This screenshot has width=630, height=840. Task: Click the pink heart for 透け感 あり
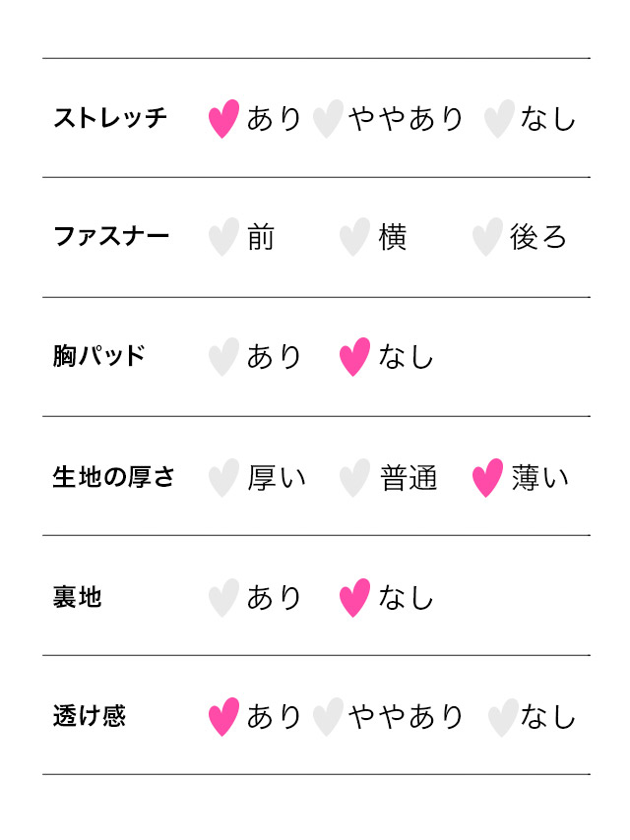pos(224,717)
